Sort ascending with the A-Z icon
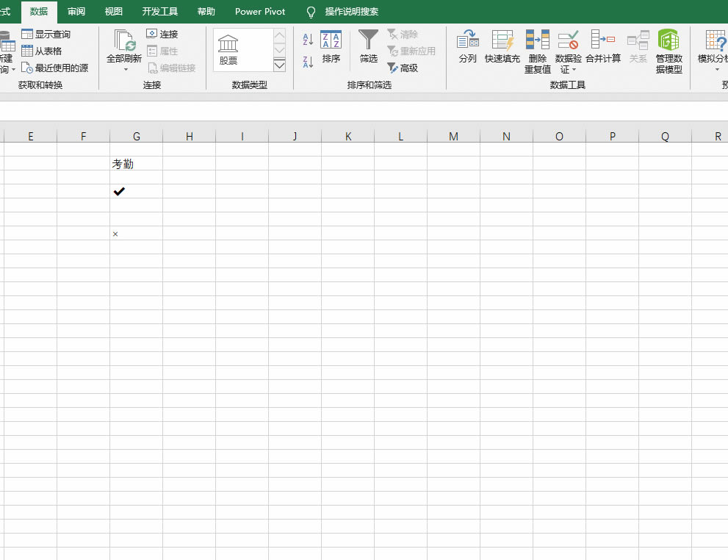The width and height of the screenshot is (728, 560). point(308,39)
